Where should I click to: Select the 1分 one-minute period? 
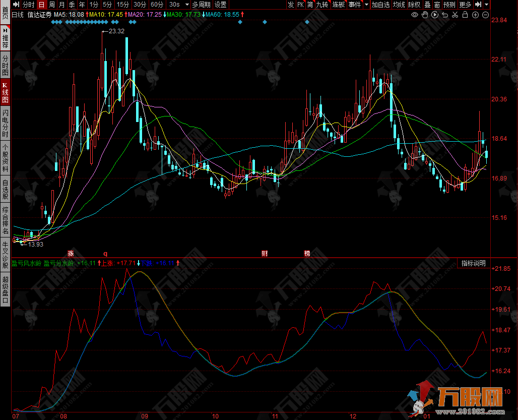[x=94, y=5]
